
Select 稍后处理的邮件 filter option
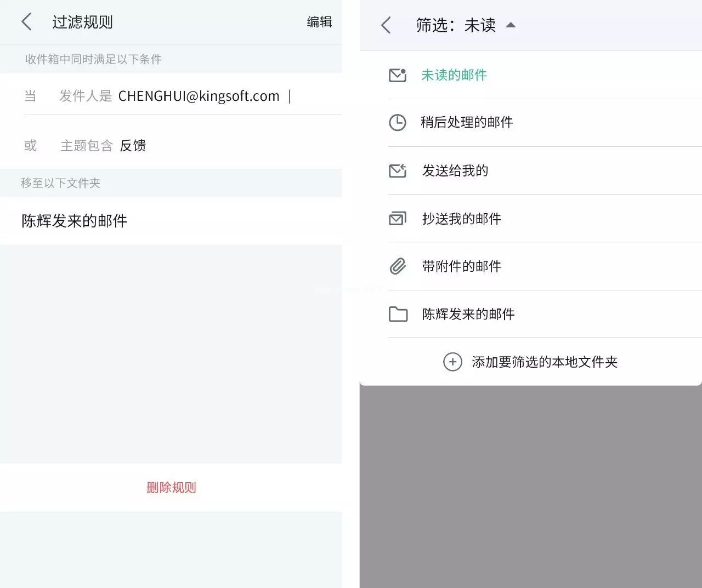[467, 122]
